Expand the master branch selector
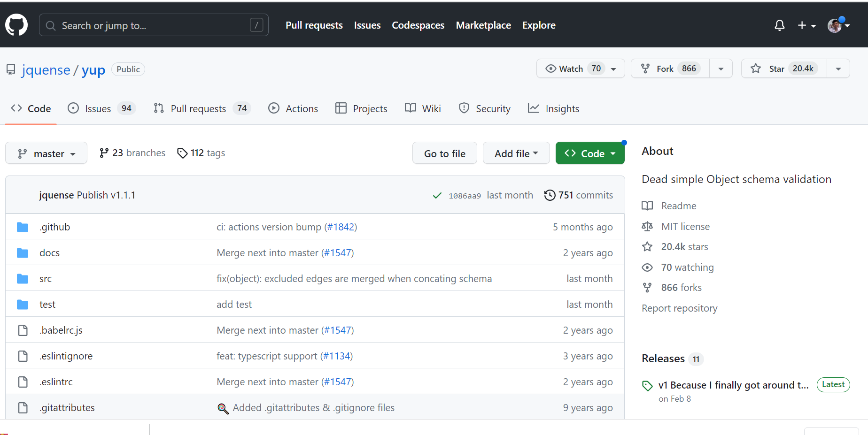 pyautogui.click(x=46, y=153)
